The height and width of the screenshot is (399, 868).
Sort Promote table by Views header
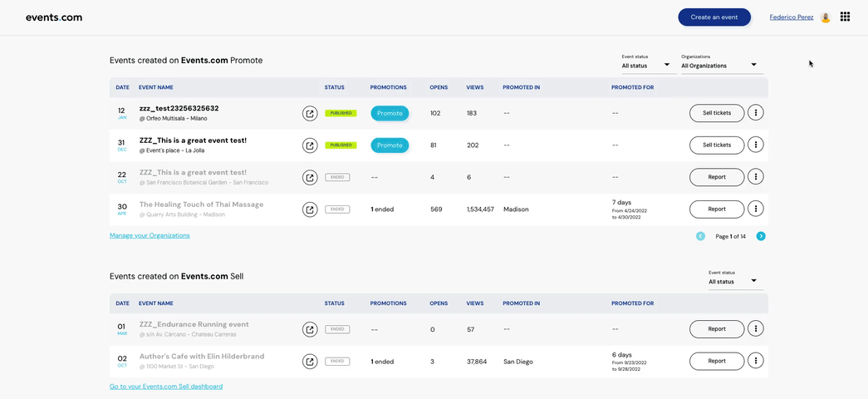tap(475, 87)
